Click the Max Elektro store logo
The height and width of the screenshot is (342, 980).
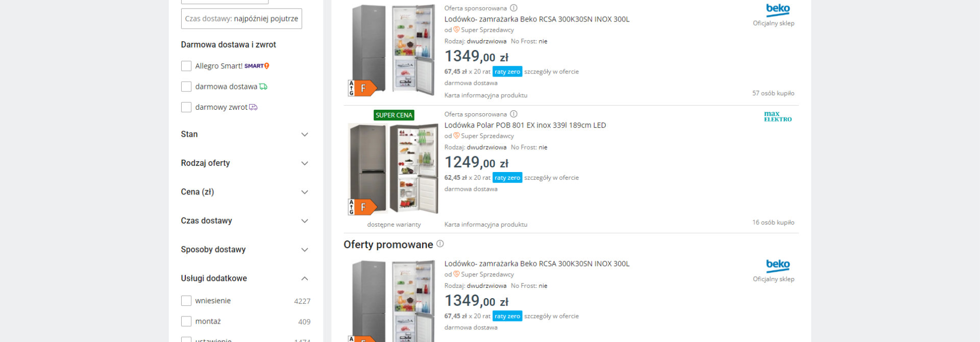pyautogui.click(x=777, y=116)
